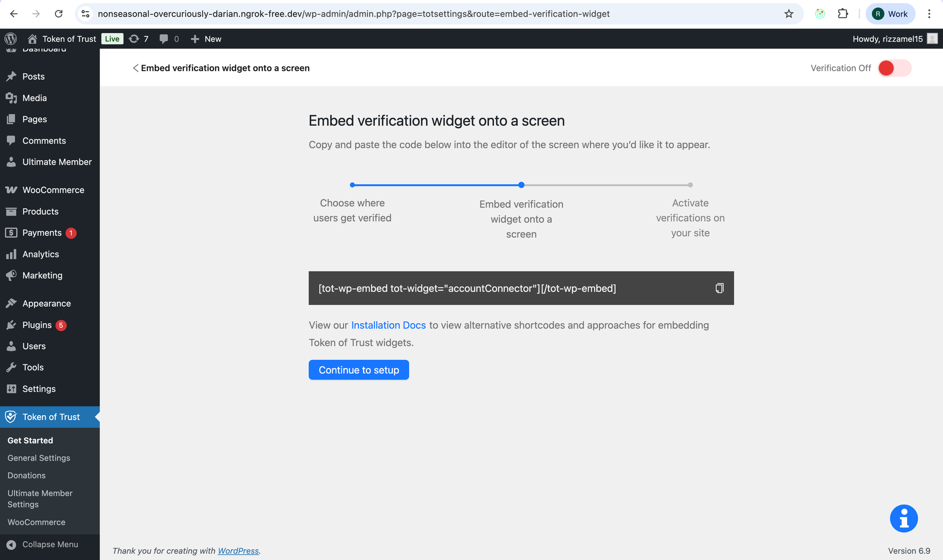The height and width of the screenshot is (560, 943).
Task: Click the last progress step dot
Action: [x=690, y=185]
